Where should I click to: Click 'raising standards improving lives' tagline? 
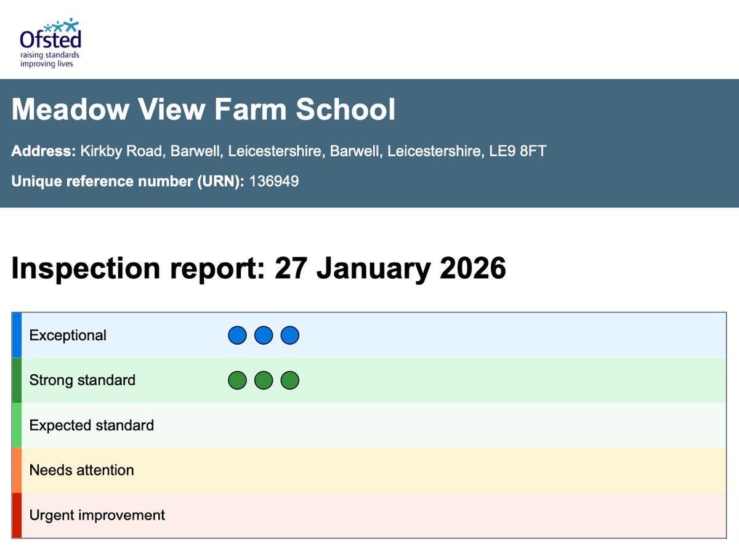click(x=50, y=59)
